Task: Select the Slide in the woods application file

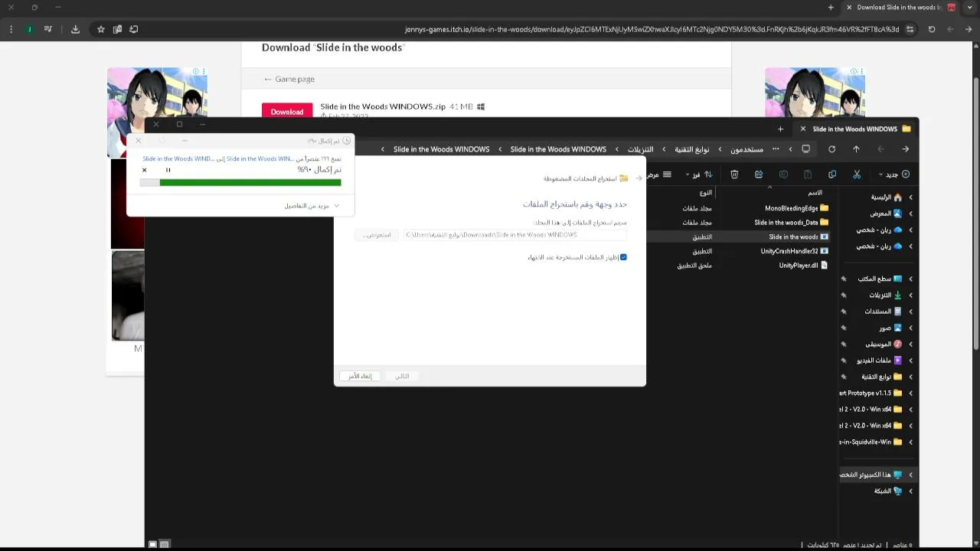Action: [798, 237]
